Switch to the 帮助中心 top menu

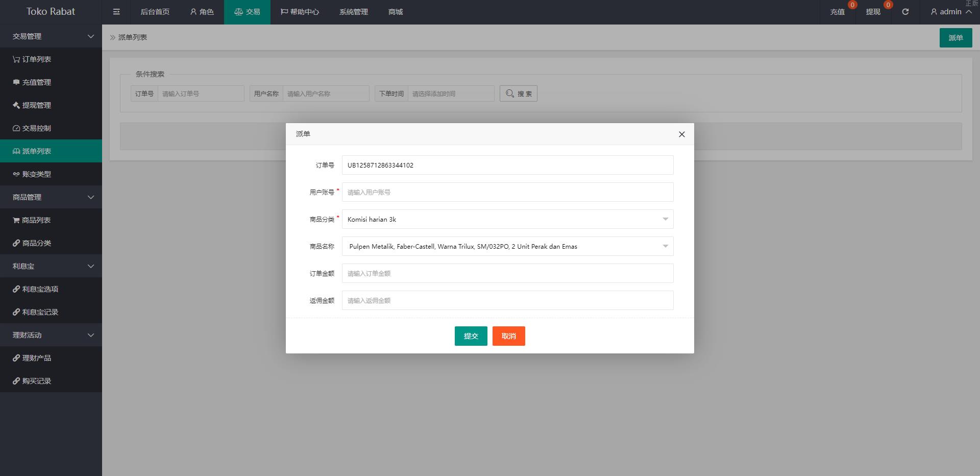(x=300, y=12)
